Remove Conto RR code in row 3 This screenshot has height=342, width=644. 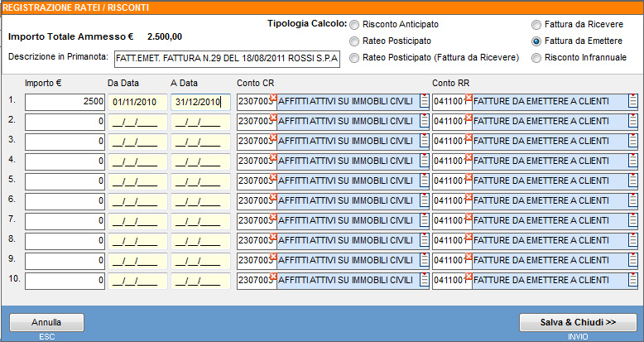(469, 137)
